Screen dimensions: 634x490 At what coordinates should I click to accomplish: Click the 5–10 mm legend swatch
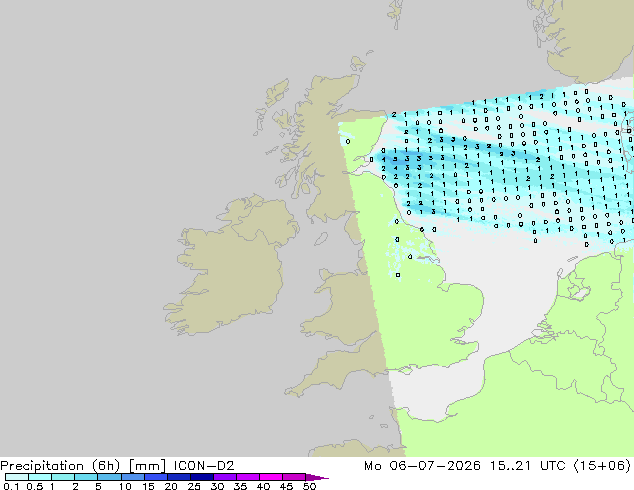109,477
